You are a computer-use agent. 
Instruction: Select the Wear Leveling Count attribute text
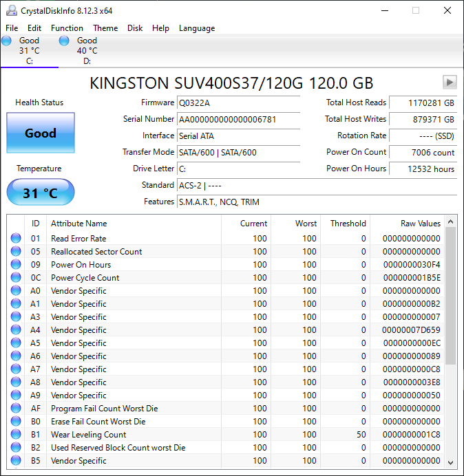point(88,435)
